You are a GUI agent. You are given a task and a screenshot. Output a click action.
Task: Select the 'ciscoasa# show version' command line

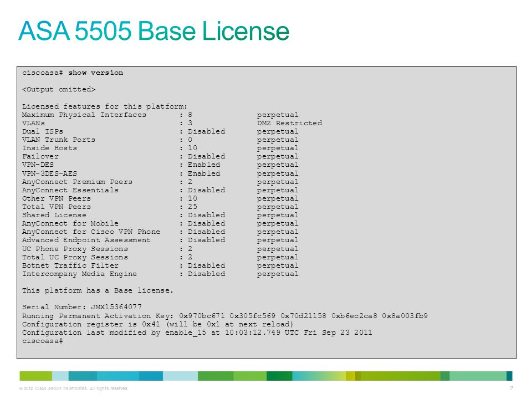[x=73, y=73]
